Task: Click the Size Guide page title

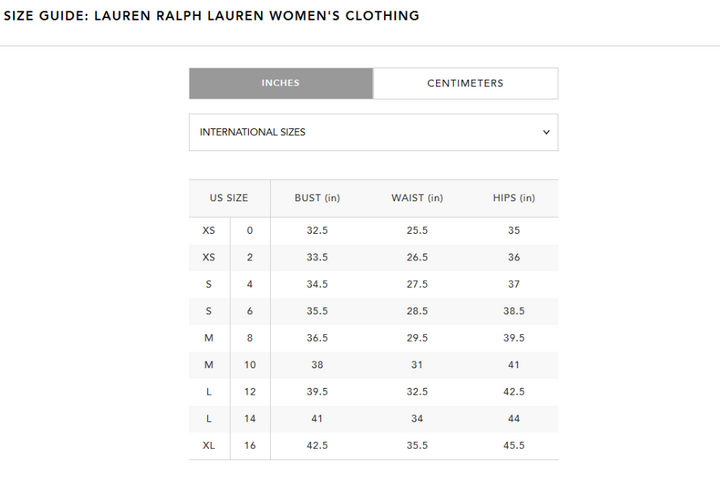Action: pyautogui.click(x=212, y=16)
